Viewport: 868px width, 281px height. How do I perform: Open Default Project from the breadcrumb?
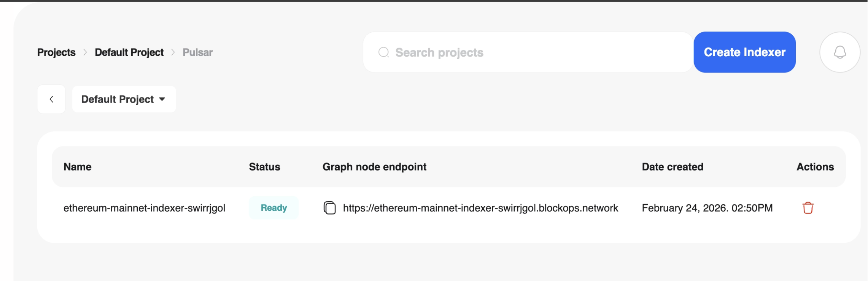[x=129, y=52]
